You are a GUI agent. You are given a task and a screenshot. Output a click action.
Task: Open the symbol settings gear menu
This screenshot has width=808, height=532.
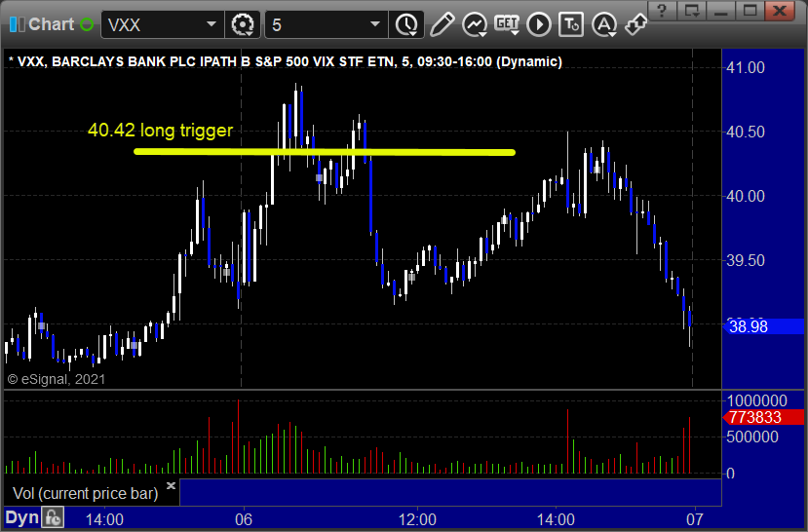point(243,24)
